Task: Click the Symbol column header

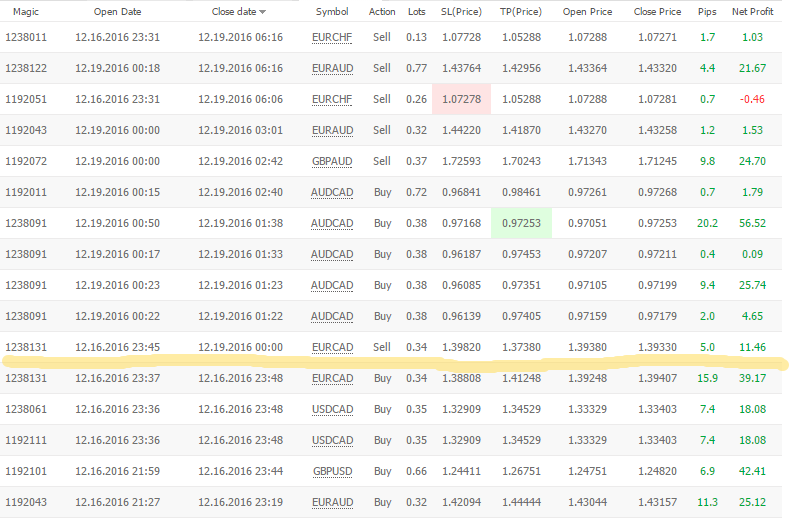Action: pyautogui.click(x=332, y=12)
